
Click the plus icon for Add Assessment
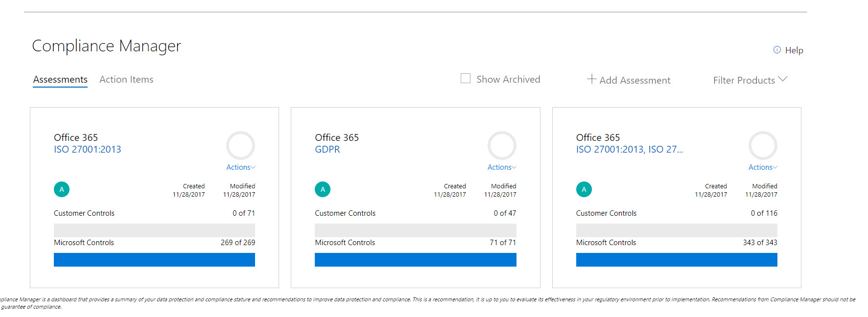coord(591,79)
